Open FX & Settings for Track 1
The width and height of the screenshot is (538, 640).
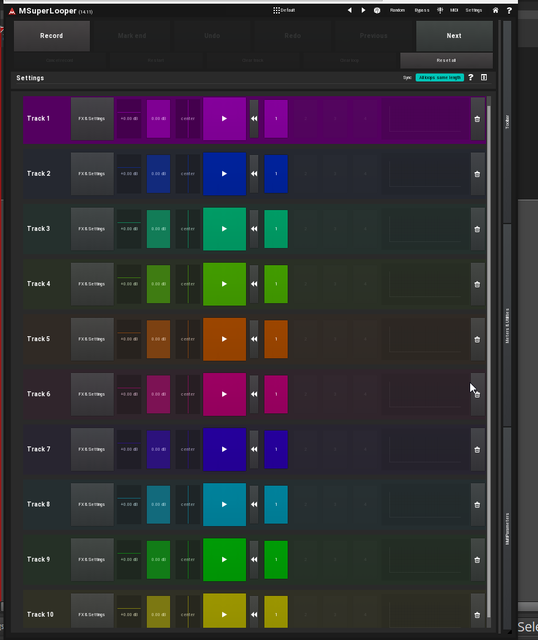(92, 119)
